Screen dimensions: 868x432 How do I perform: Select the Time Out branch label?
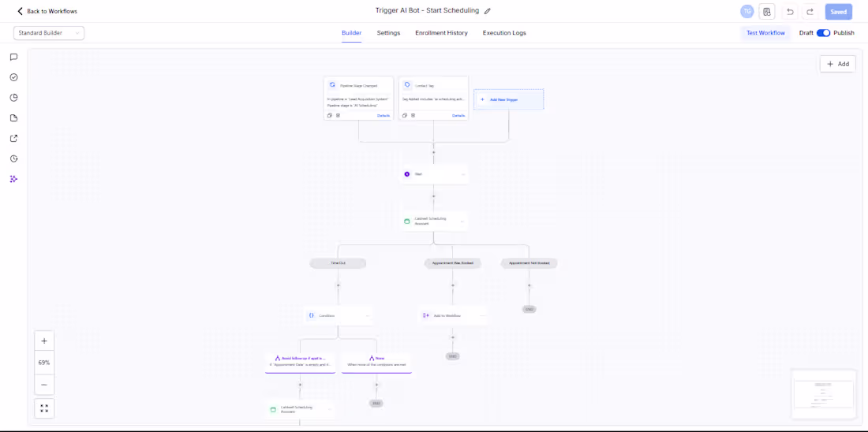pyautogui.click(x=339, y=263)
